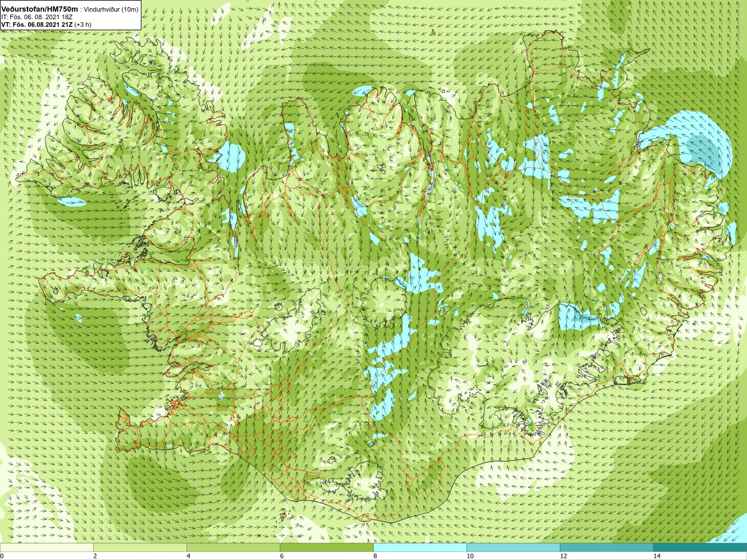Screen dimensions: 747x560
Task: Click the legend scale label '4'
Action: tap(189, 556)
